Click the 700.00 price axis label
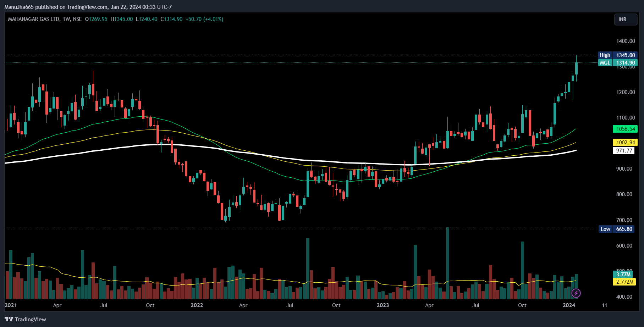644x327 pixels. [x=624, y=220]
